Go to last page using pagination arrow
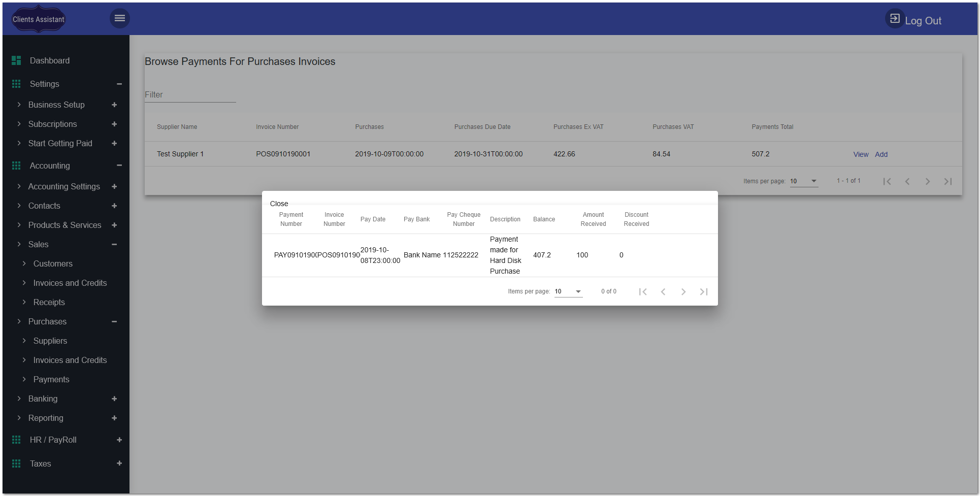 [948, 181]
